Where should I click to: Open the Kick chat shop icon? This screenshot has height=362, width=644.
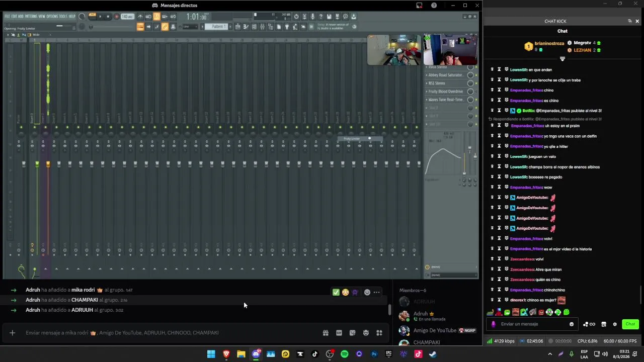(604, 324)
